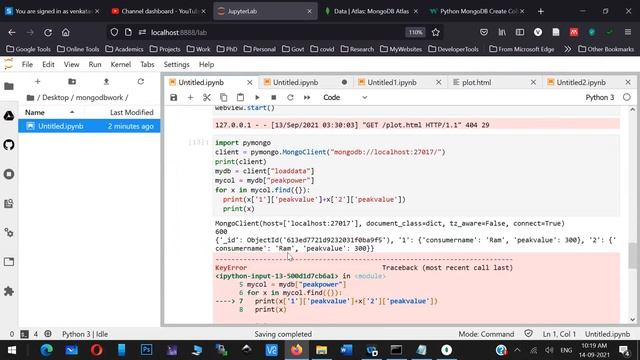Screen dimensions: 640x360
Task: Upload files using the upload arrow
Action: pyautogui.click(x=106, y=82)
